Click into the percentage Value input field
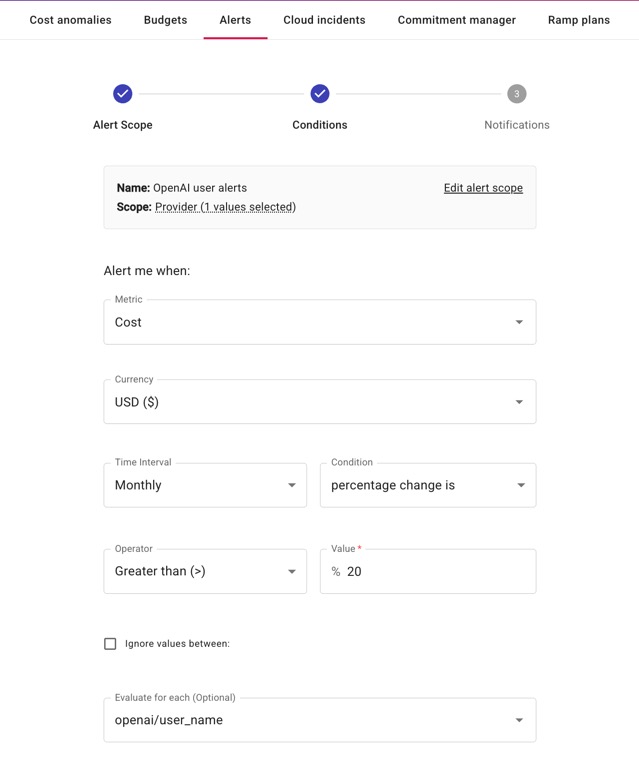This screenshot has width=639, height=761. 435,571
